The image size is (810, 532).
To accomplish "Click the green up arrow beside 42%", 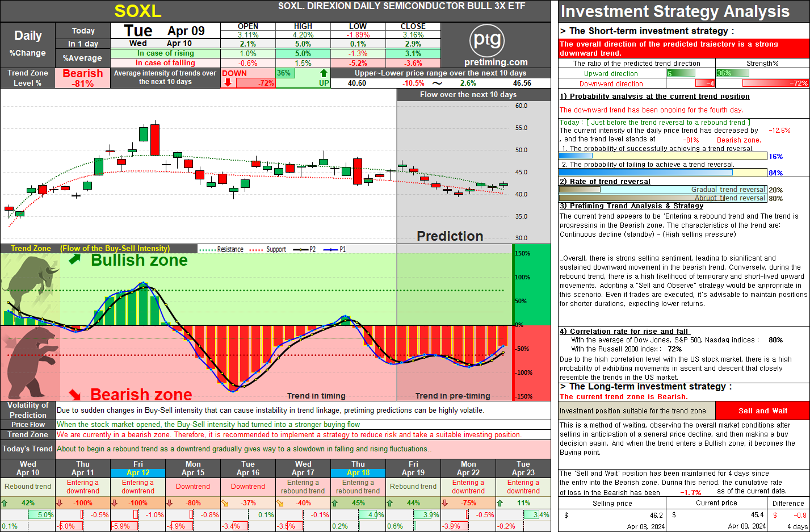I will click(5, 502).
